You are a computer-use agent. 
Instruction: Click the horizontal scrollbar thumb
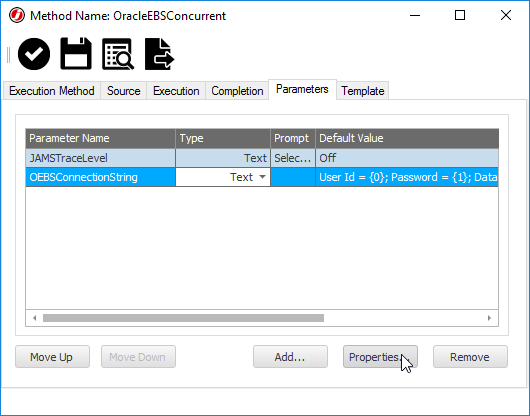[x=183, y=318]
